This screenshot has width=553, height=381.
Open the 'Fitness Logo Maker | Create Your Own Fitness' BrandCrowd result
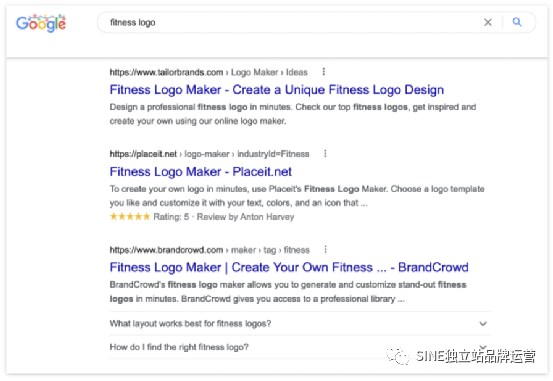pyautogui.click(x=289, y=267)
